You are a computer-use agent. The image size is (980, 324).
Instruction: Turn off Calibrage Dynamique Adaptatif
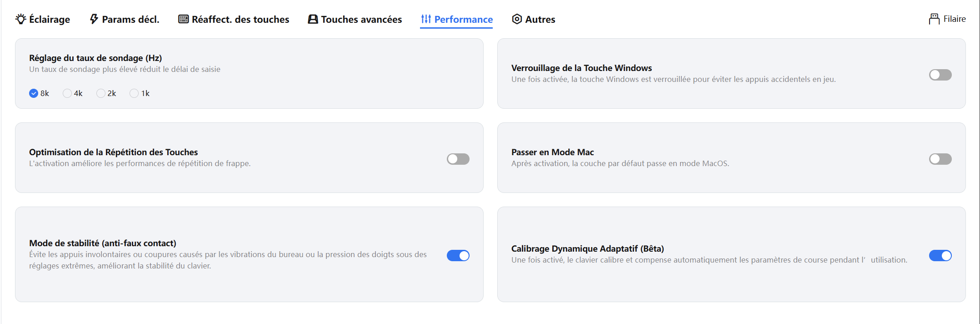tap(940, 256)
